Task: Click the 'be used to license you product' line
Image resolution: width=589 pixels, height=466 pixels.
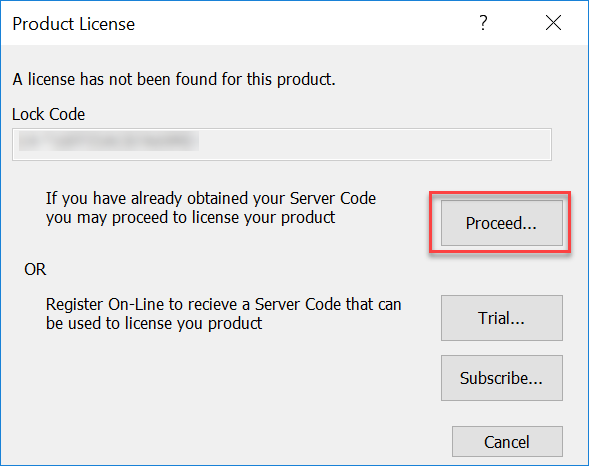Action: pyautogui.click(x=154, y=323)
